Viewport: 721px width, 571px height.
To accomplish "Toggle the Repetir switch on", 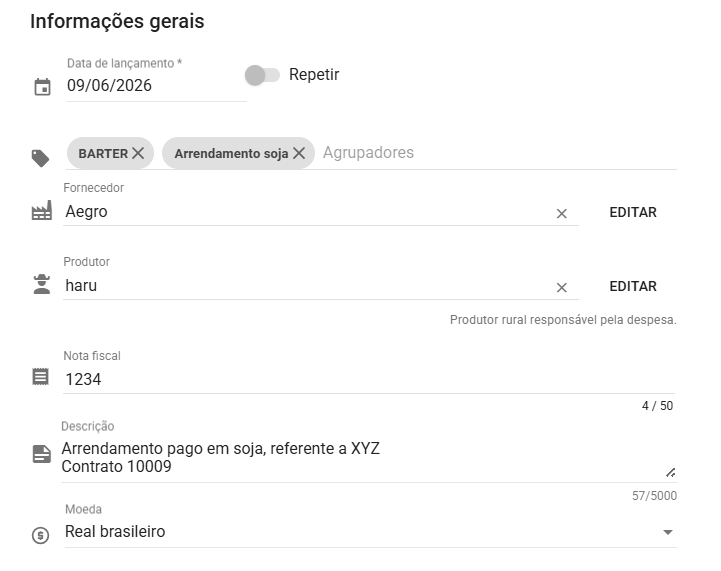I will pyautogui.click(x=262, y=75).
